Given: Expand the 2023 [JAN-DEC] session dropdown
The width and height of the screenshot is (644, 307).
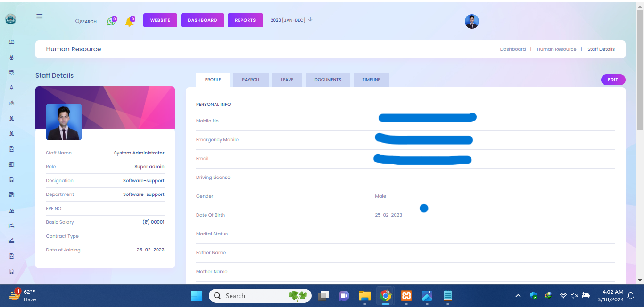Looking at the screenshot, I should (x=291, y=20).
